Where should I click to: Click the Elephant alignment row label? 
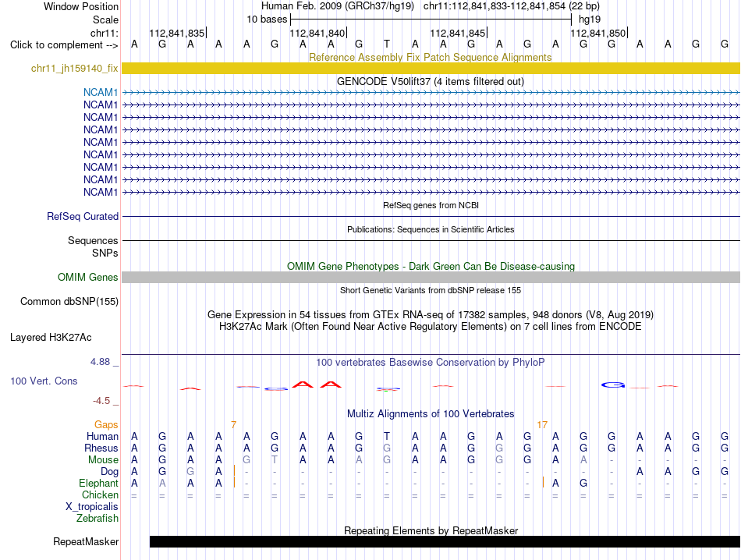[x=98, y=483]
